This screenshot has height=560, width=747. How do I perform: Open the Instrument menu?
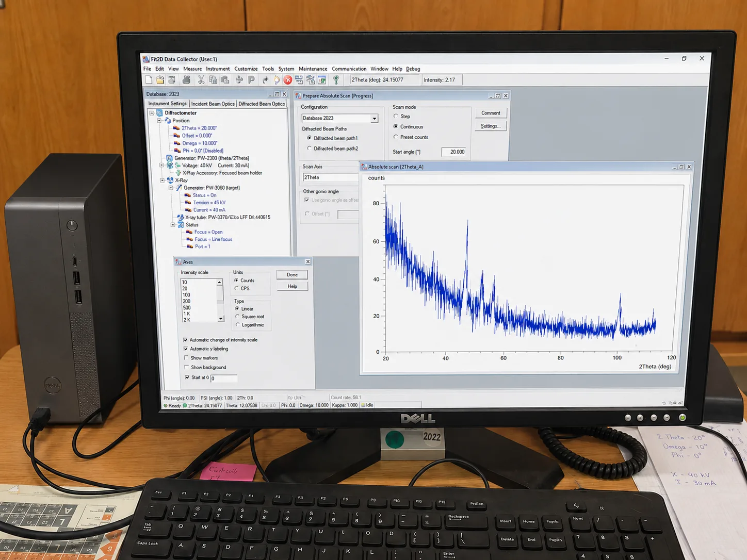[218, 69]
